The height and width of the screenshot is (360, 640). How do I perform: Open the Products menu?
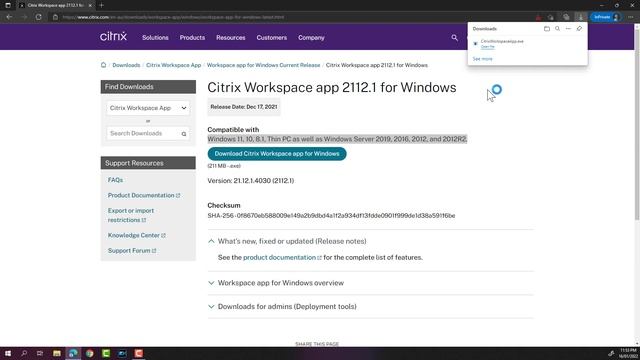coord(192,38)
